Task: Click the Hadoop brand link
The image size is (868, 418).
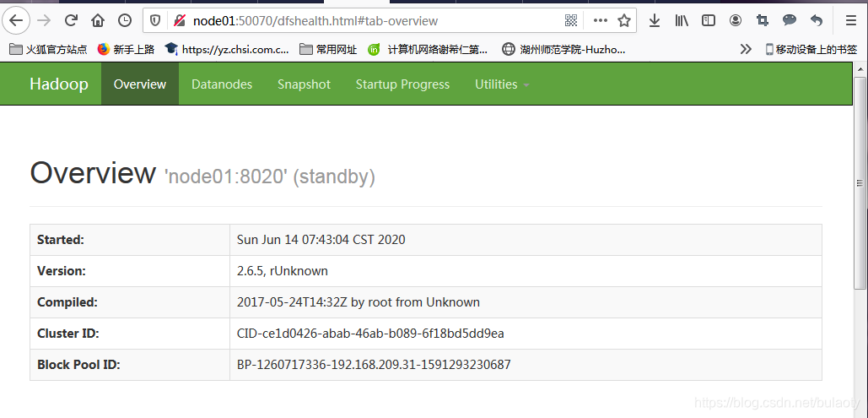Action: tap(59, 84)
